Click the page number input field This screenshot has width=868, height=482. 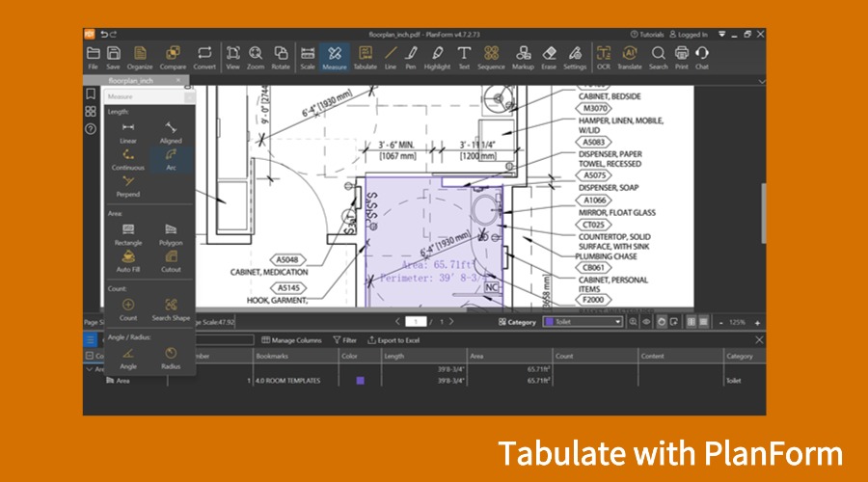point(416,322)
